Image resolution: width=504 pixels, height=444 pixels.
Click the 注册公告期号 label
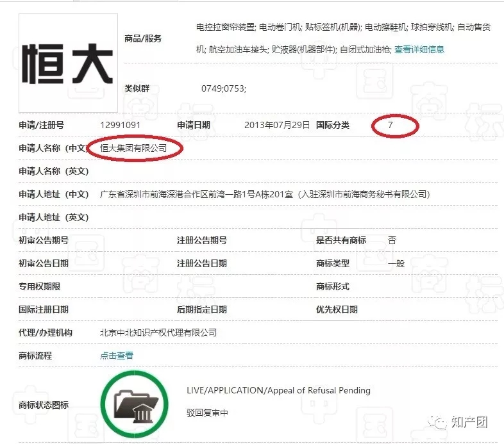coord(202,240)
